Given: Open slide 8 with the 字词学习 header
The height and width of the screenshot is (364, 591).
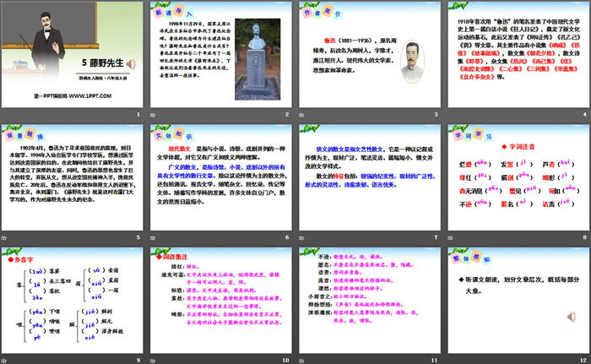Looking at the screenshot, I should (x=517, y=177).
